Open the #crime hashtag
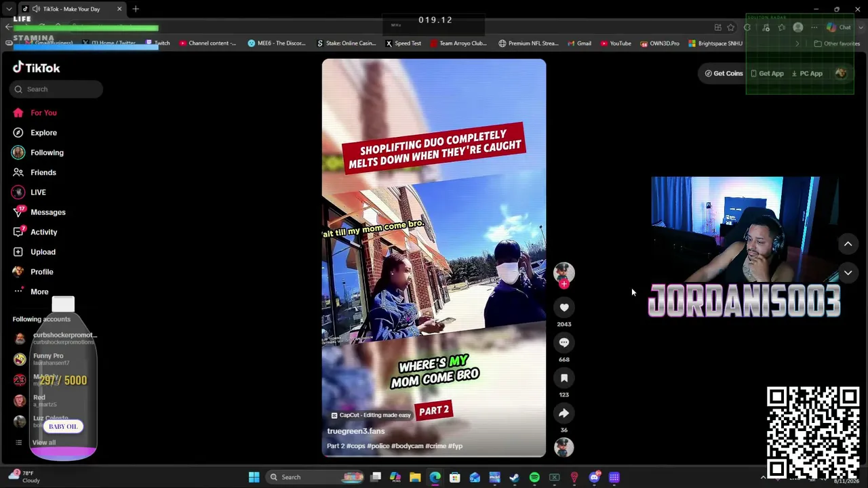 pyautogui.click(x=435, y=446)
